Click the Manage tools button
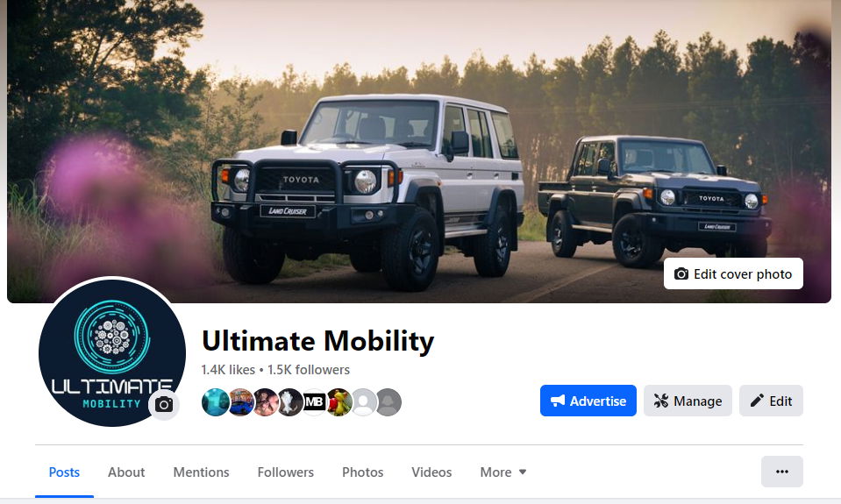The height and width of the screenshot is (504, 841). point(688,401)
